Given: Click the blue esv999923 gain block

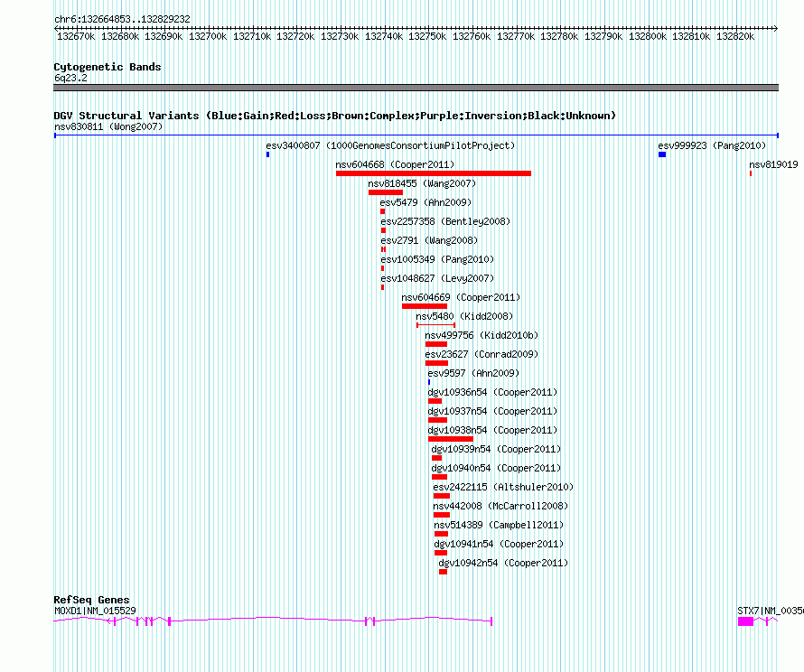Looking at the screenshot, I should coord(662,154).
